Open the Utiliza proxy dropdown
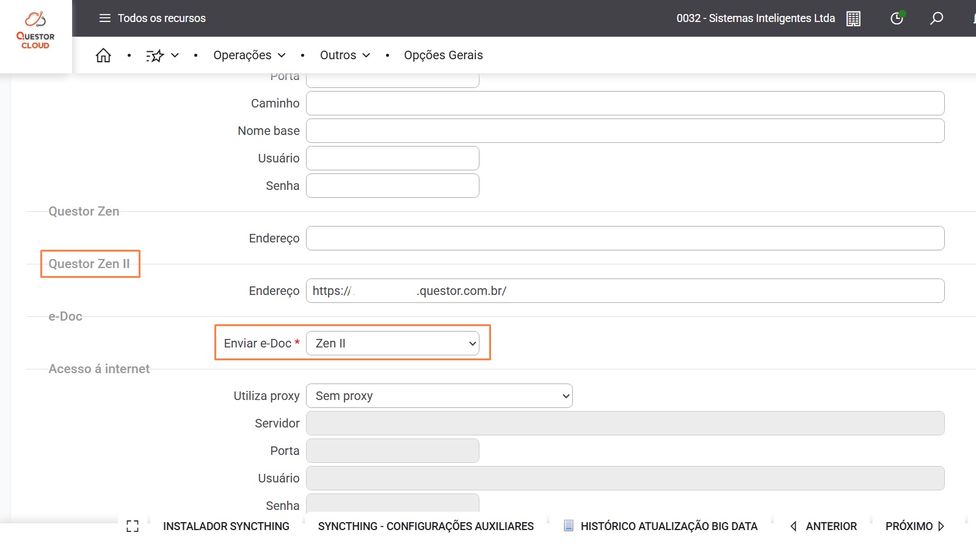The height and width of the screenshot is (560, 976). click(x=439, y=396)
